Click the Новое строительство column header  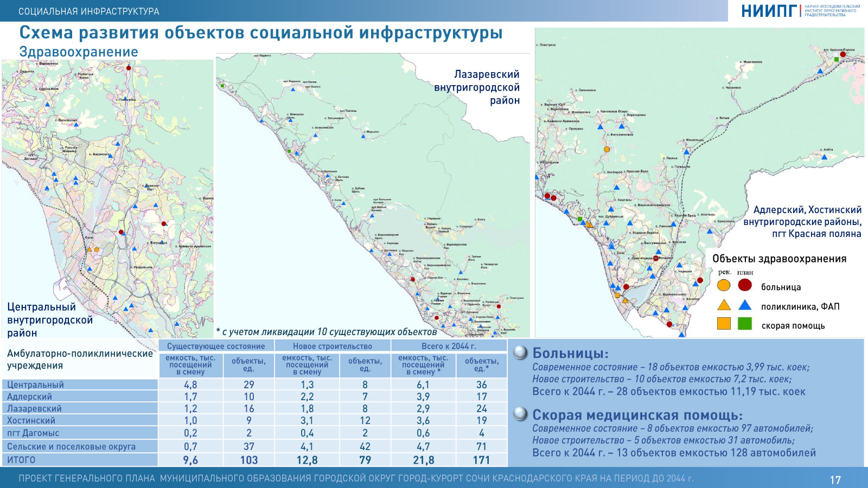333,346
